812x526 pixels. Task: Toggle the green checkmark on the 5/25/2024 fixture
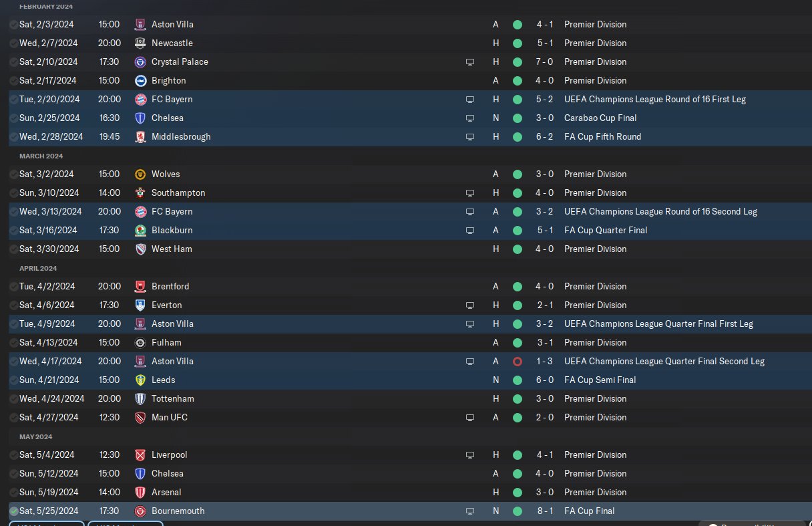pyautogui.click(x=14, y=511)
